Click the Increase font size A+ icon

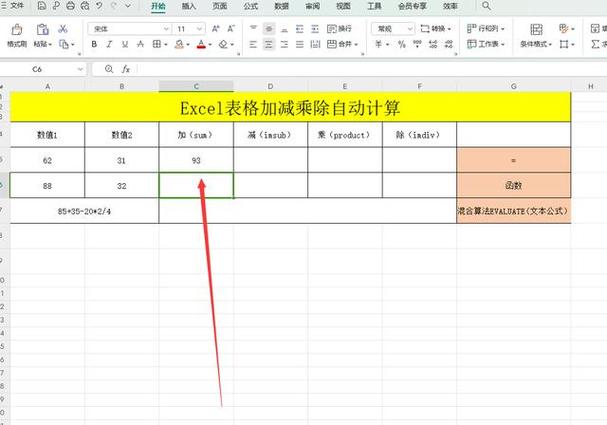pyautogui.click(x=216, y=29)
